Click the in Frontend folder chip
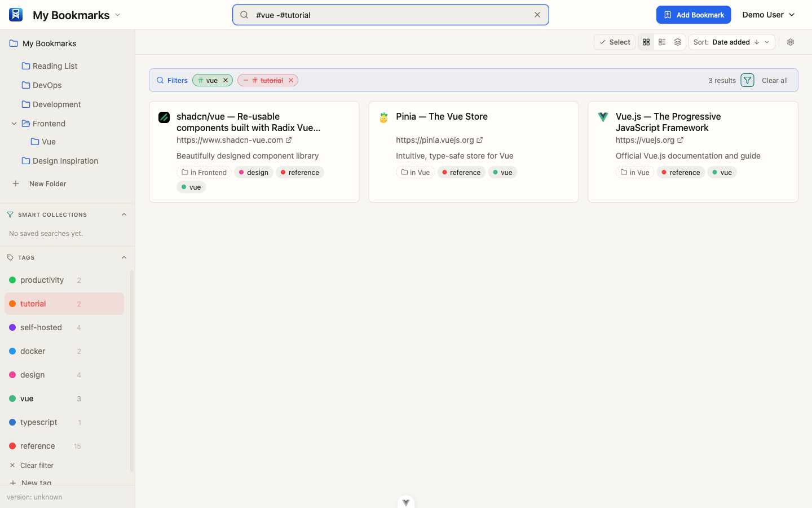The width and height of the screenshot is (812, 508). (x=204, y=173)
